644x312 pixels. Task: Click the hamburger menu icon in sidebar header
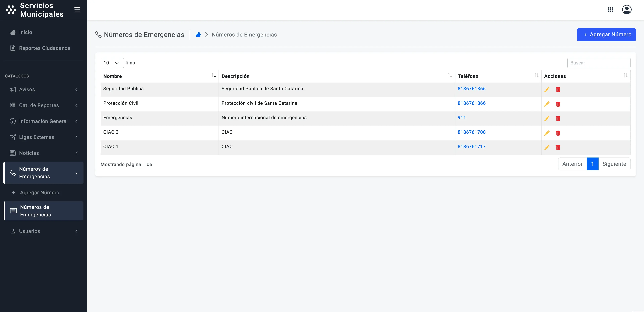pos(77,10)
